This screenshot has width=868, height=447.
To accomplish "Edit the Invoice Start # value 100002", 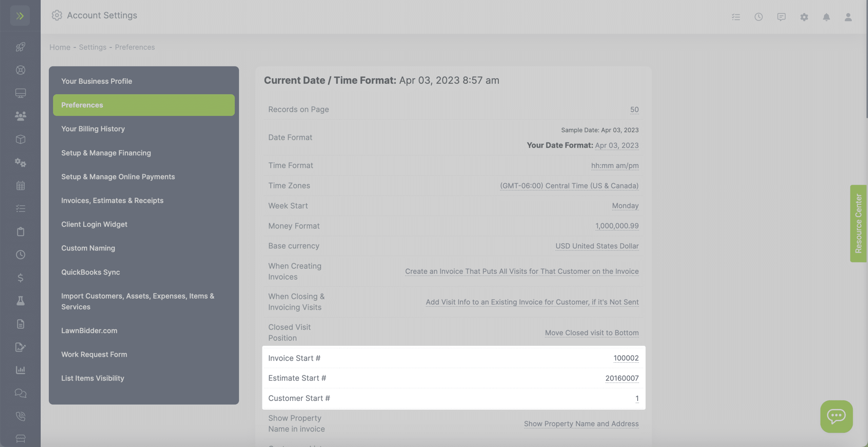I will [626, 358].
